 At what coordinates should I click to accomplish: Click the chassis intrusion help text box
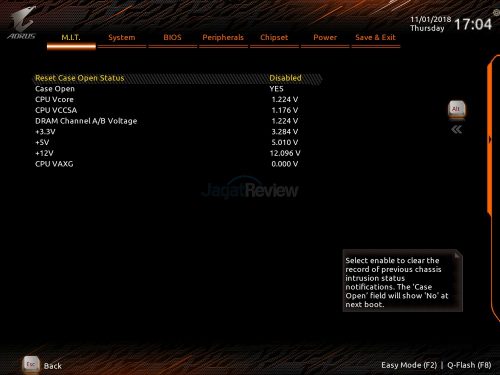coord(403,281)
